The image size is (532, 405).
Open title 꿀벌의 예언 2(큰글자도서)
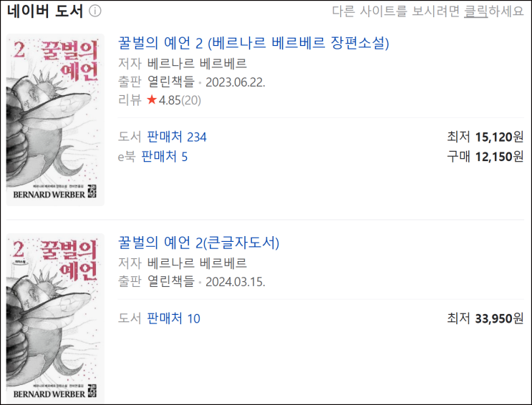coord(198,243)
